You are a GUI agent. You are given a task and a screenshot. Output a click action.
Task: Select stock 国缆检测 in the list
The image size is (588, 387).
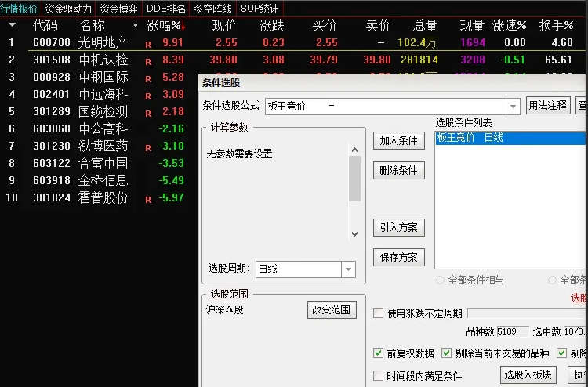pos(103,111)
